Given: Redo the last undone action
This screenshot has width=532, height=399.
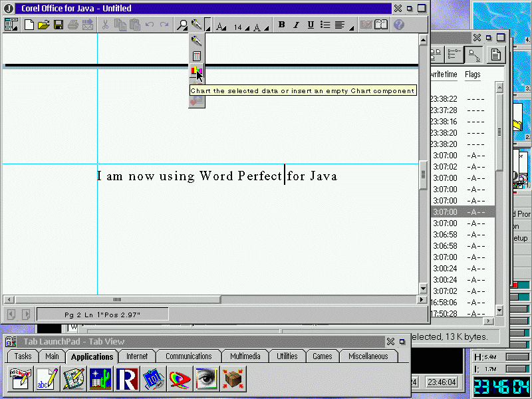Looking at the screenshot, I should click(164, 25).
